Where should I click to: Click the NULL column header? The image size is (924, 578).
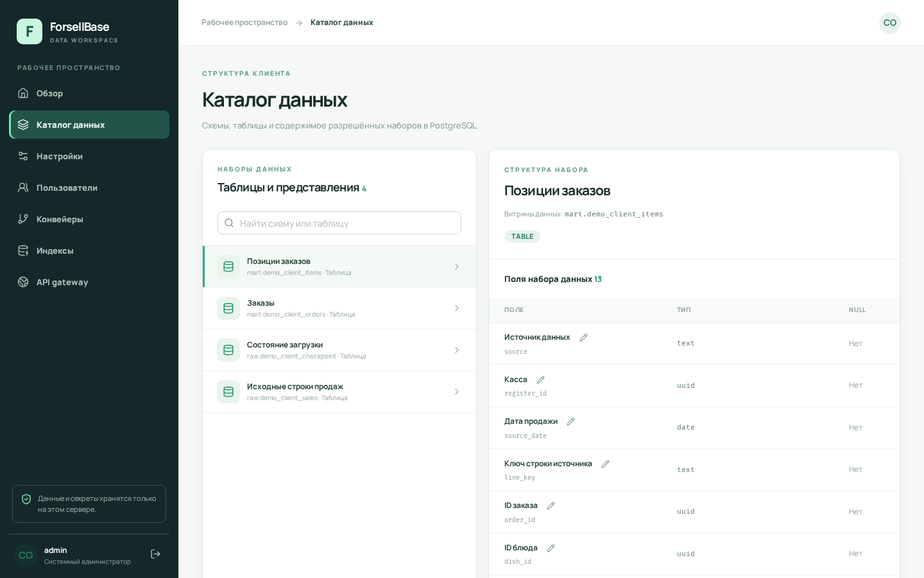pos(857,310)
